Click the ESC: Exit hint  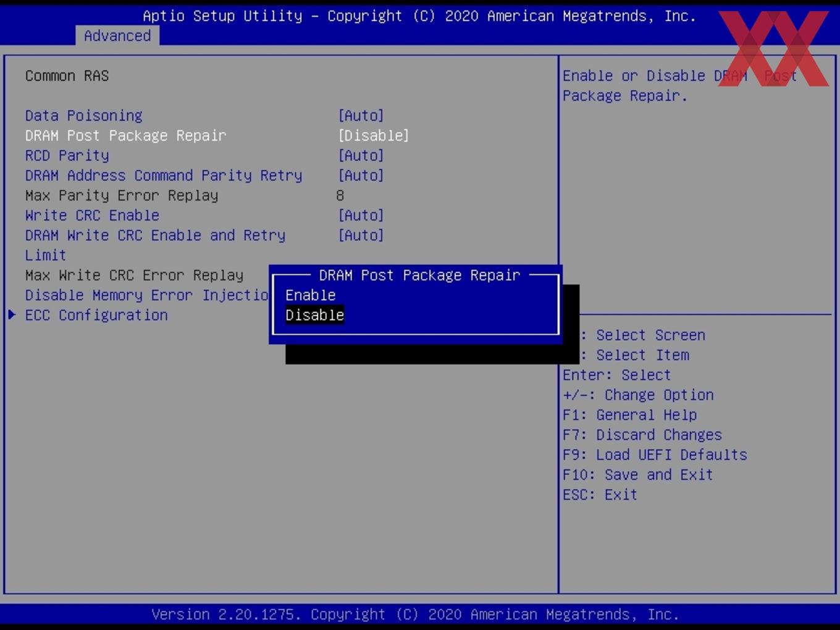pos(600,494)
